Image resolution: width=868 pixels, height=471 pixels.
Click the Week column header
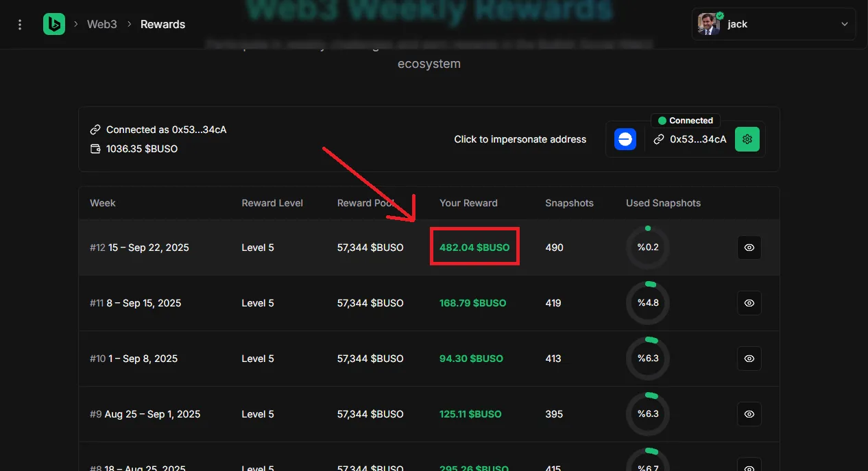tap(103, 203)
